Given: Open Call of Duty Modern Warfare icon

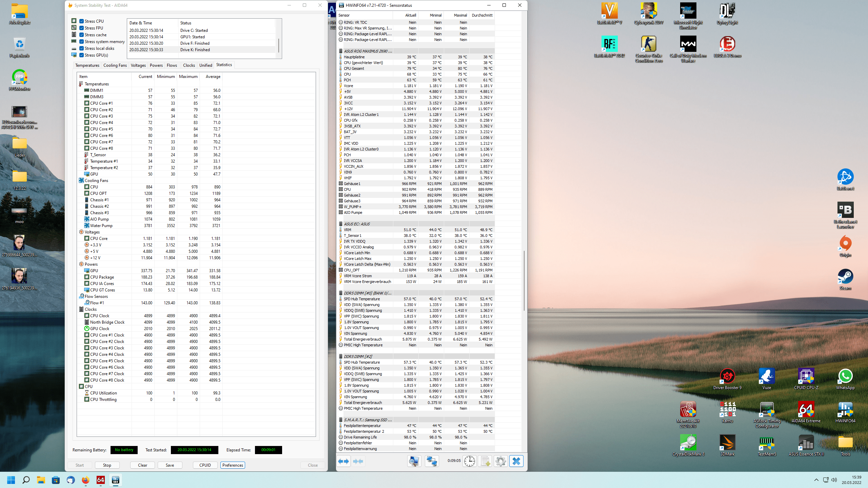Looking at the screenshot, I should pyautogui.click(x=688, y=49).
